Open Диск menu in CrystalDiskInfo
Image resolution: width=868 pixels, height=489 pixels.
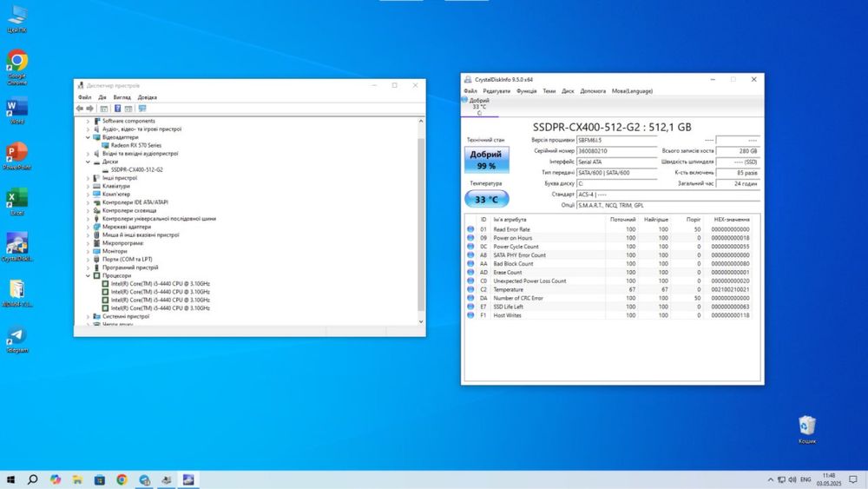click(568, 91)
